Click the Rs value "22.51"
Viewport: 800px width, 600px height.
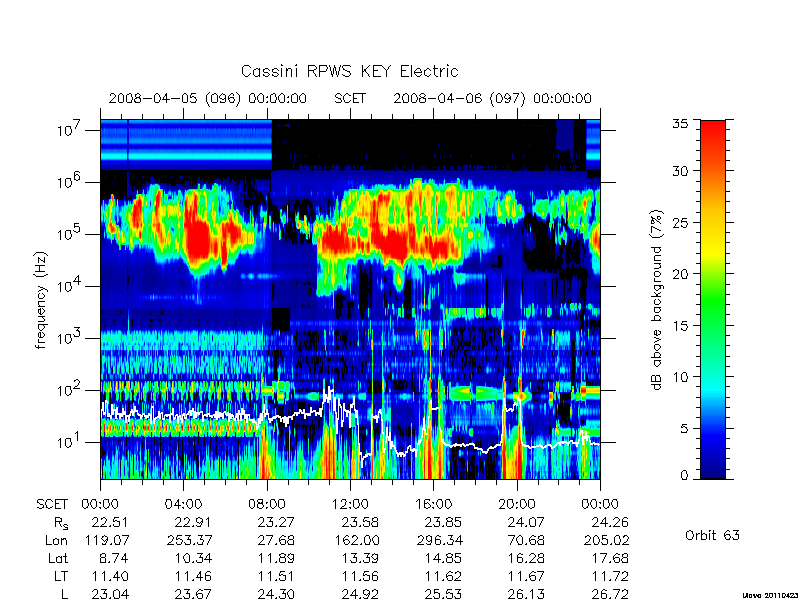[110, 523]
